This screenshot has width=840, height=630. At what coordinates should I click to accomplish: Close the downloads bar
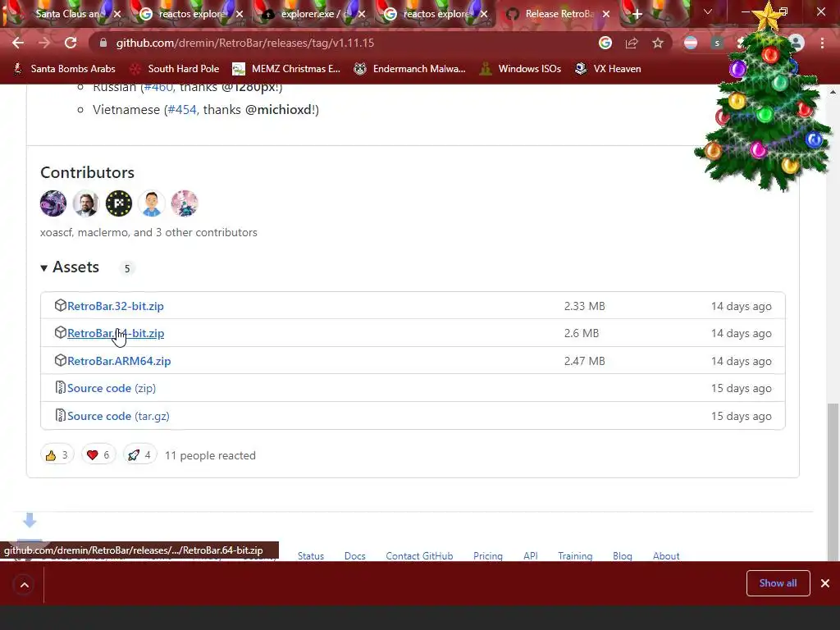(x=825, y=583)
